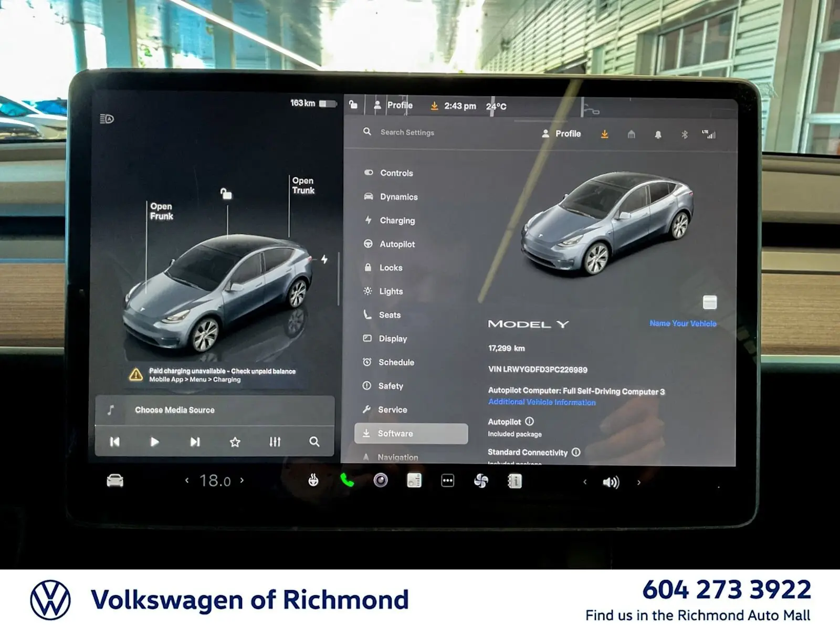Tap the LTE signal strength icon
This screenshot has height=630, width=840.
click(709, 134)
